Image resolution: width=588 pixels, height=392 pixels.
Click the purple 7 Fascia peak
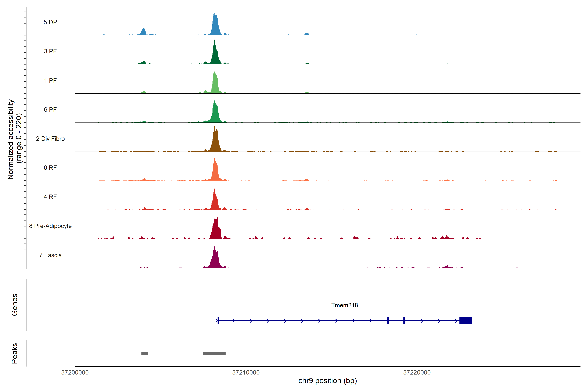[x=215, y=260]
